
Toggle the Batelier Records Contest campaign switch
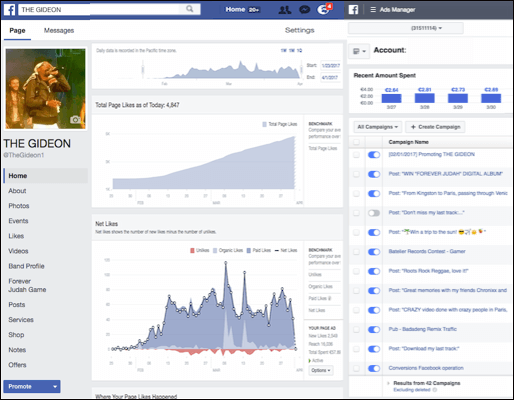coord(374,252)
